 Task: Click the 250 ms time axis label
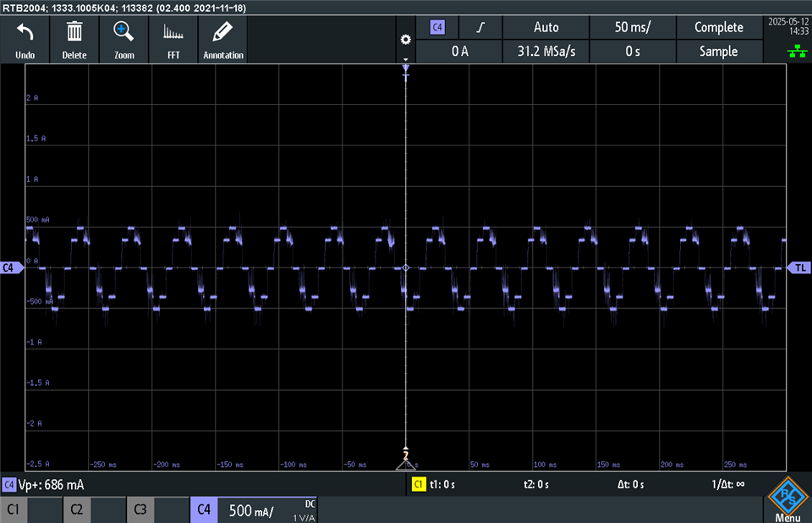click(735, 465)
